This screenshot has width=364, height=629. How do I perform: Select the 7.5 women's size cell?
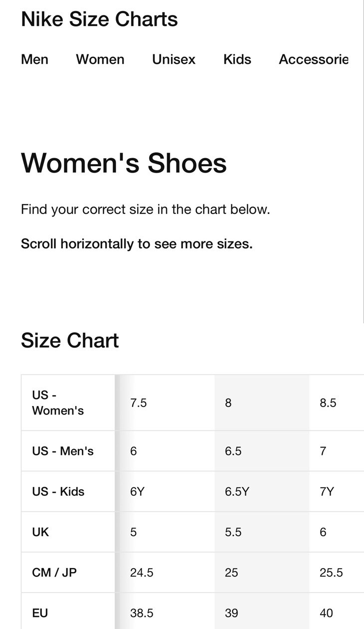click(x=139, y=403)
